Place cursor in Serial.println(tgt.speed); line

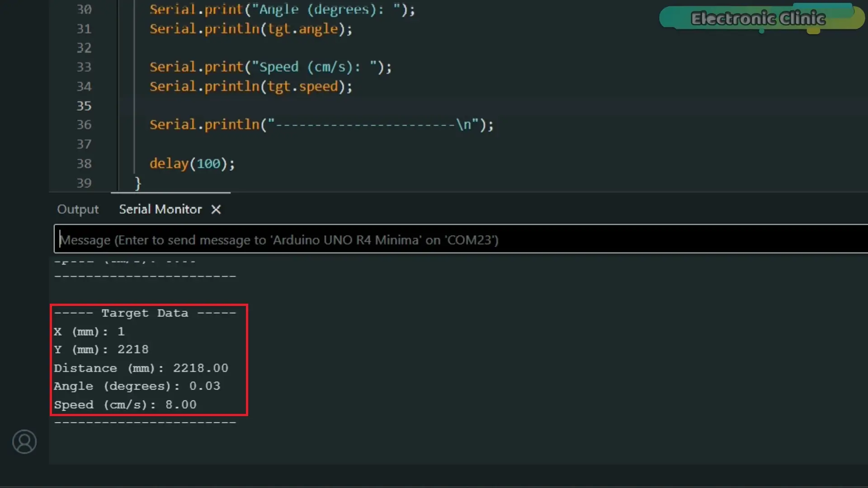click(251, 86)
